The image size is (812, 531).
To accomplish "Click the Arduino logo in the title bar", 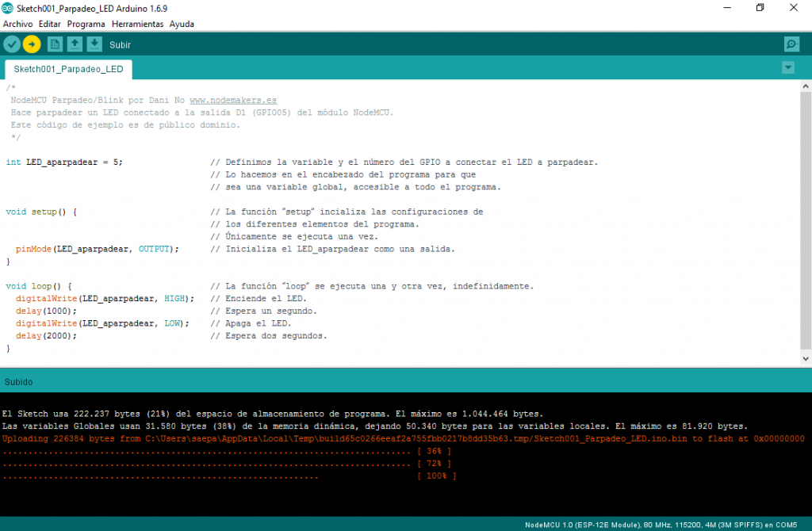I will click(7, 8).
